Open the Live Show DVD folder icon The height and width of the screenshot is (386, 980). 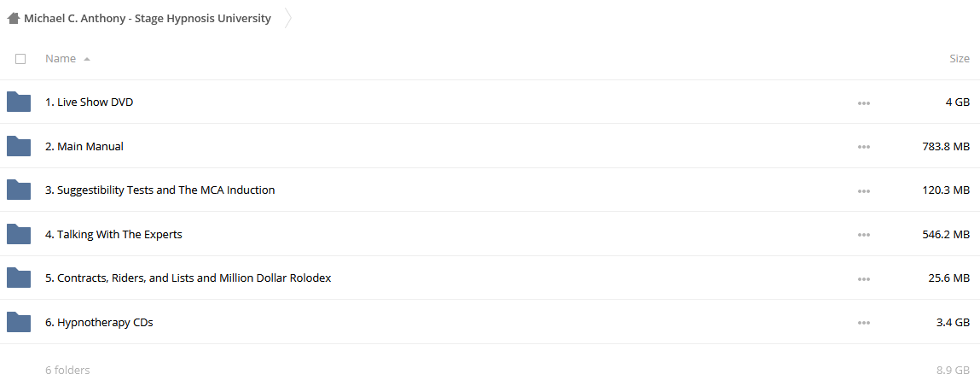[x=19, y=102]
